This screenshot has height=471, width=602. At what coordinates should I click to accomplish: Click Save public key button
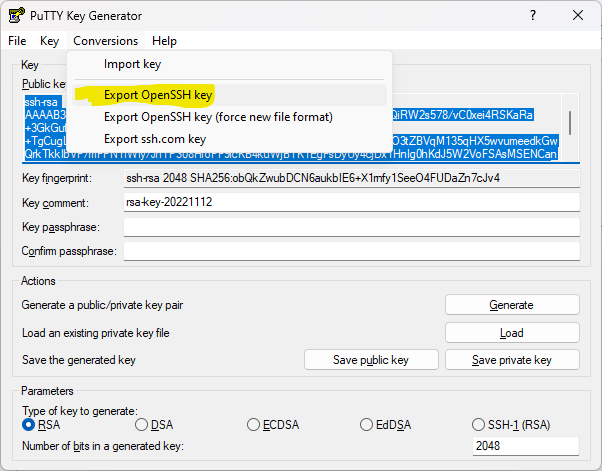tap(371, 360)
